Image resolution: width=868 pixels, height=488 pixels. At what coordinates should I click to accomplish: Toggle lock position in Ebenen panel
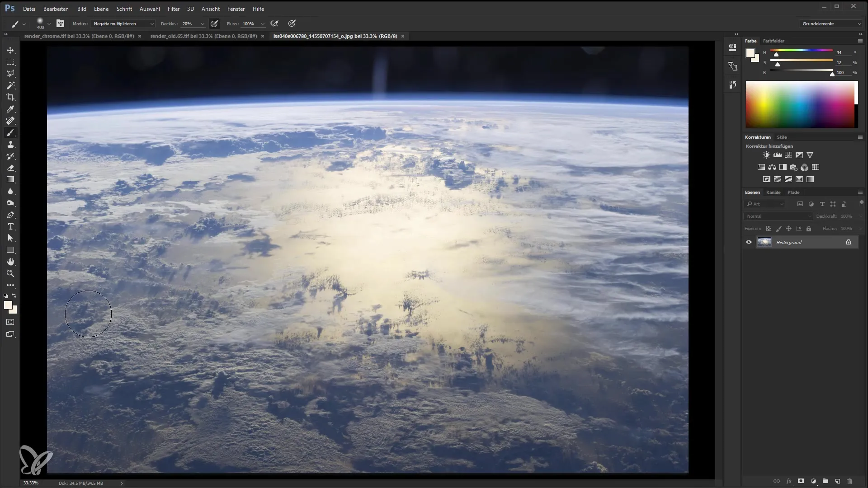pyautogui.click(x=788, y=229)
